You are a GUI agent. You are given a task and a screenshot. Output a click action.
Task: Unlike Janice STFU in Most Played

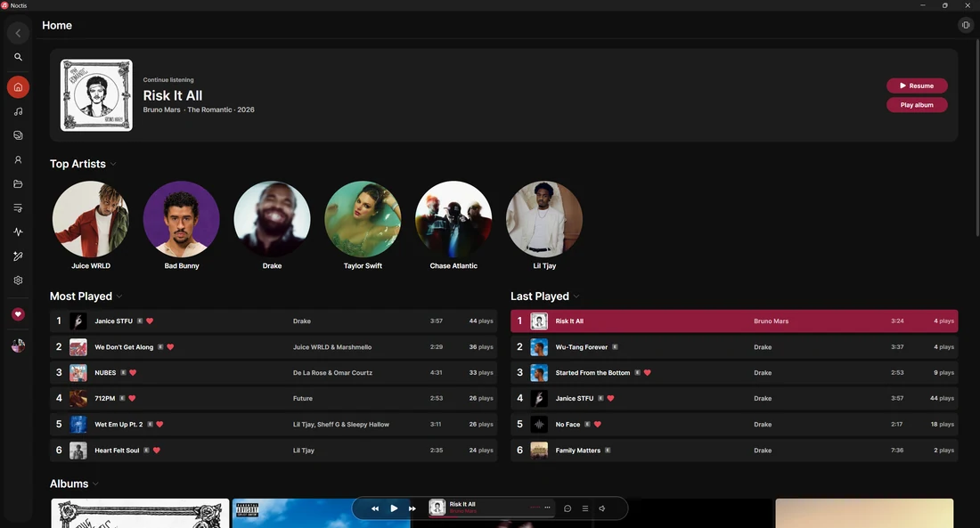click(x=150, y=321)
